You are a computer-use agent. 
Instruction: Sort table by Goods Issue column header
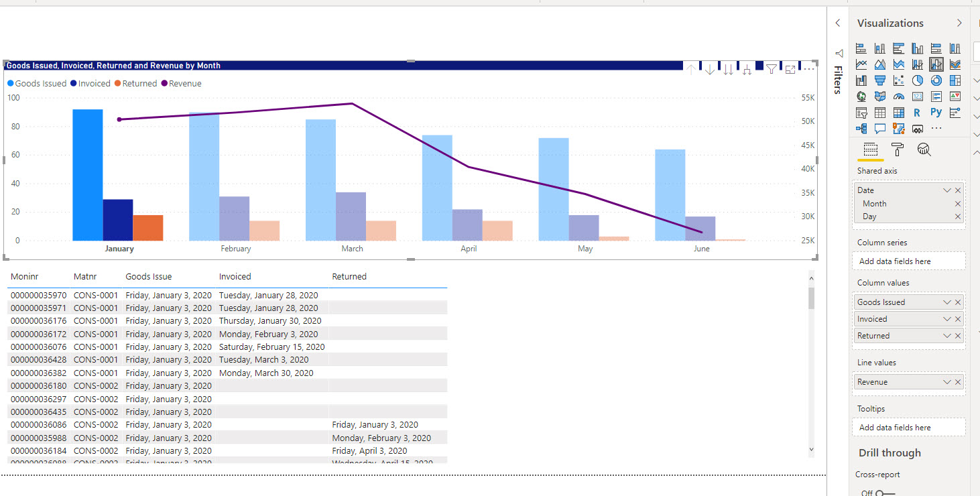click(x=149, y=276)
